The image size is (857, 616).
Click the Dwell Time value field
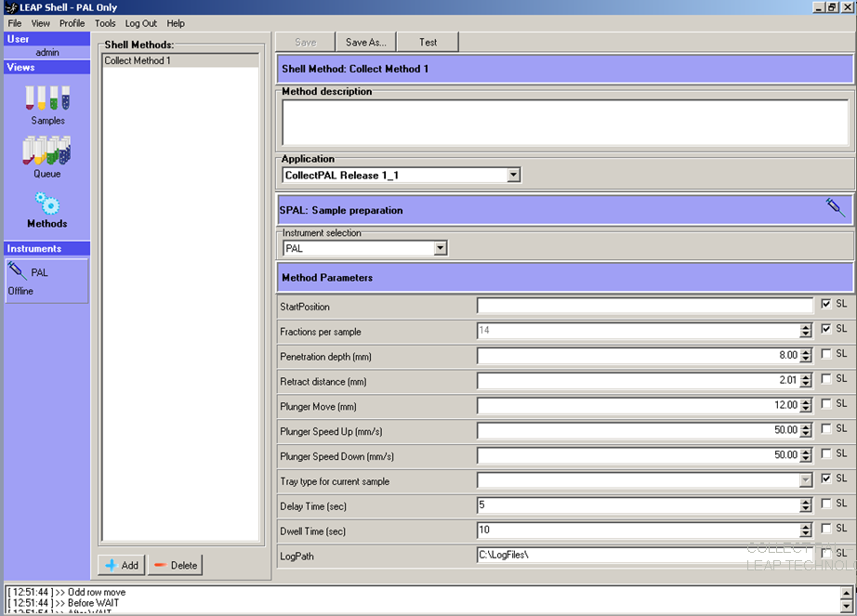639,531
